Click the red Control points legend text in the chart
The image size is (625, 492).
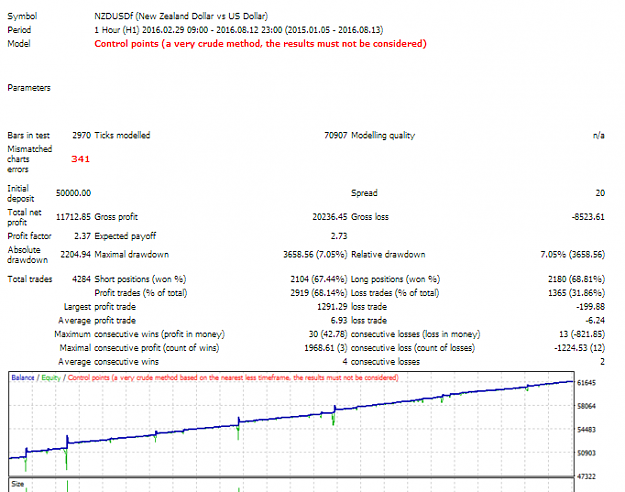233,378
